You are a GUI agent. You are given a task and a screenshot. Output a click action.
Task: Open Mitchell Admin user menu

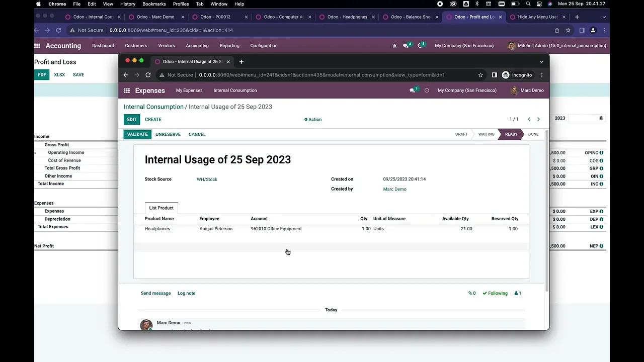point(557,46)
